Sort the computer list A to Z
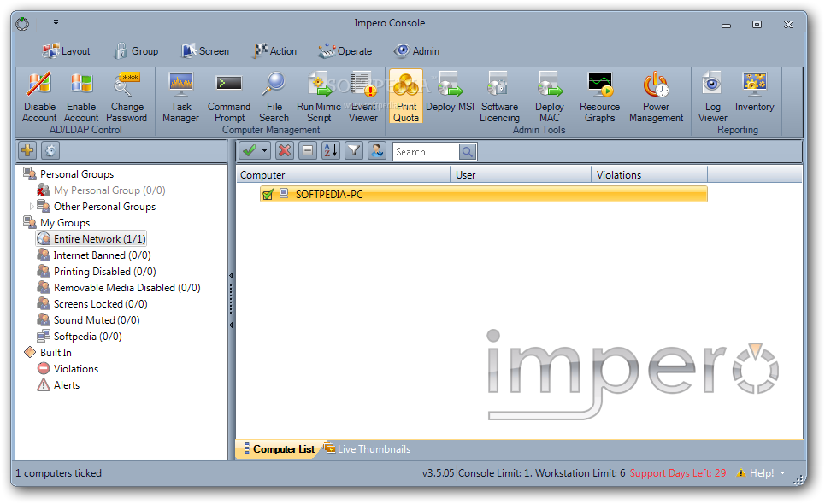The image size is (825, 504). (331, 151)
